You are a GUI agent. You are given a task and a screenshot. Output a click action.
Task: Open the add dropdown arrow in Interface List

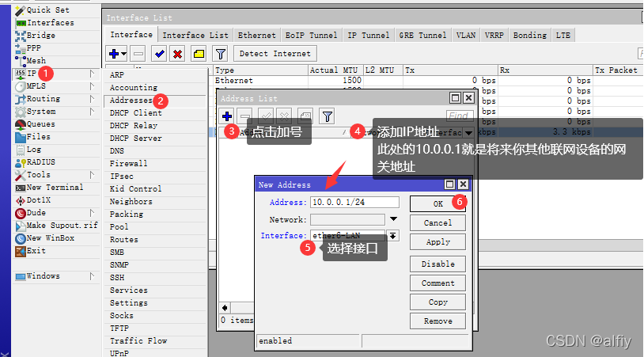click(123, 54)
